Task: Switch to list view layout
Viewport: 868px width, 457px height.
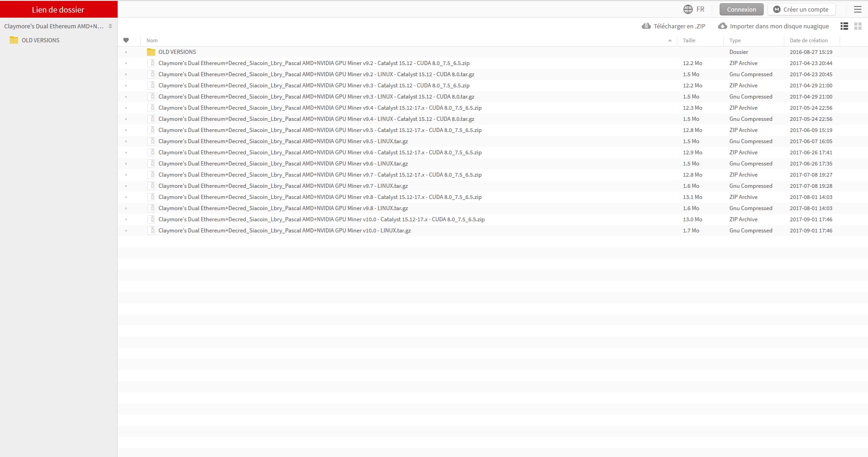Action: pyautogui.click(x=844, y=26)
